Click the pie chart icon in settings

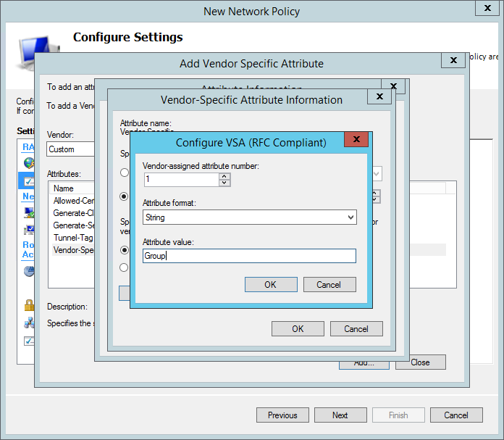click(29, 271)
